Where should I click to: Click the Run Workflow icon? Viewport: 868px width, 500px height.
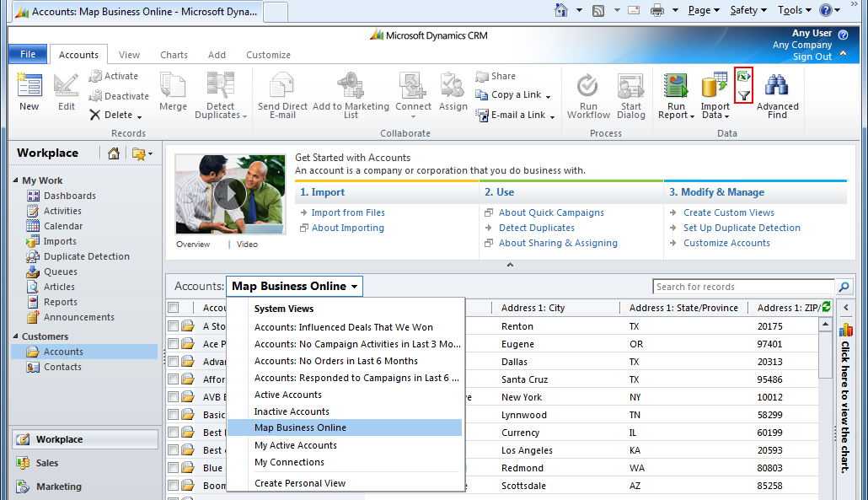587,86
